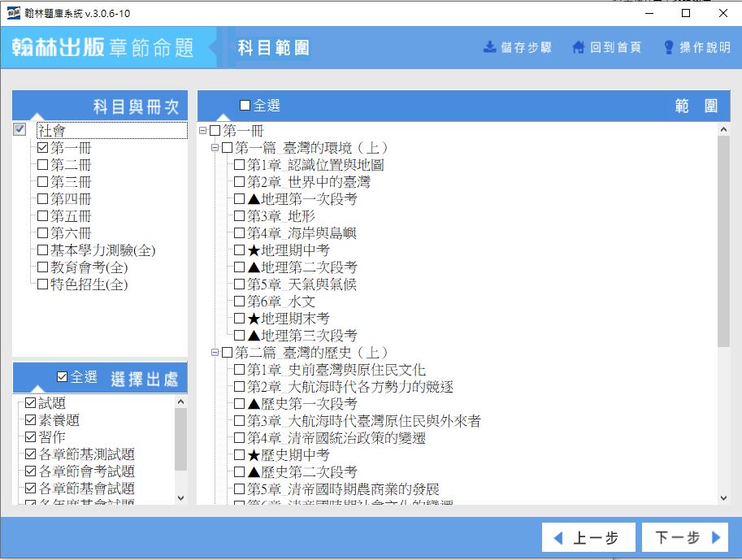Check 第3章_地形 checkbox
The height and width of the screenshot is (560, 742).
[x=240, y=216]
